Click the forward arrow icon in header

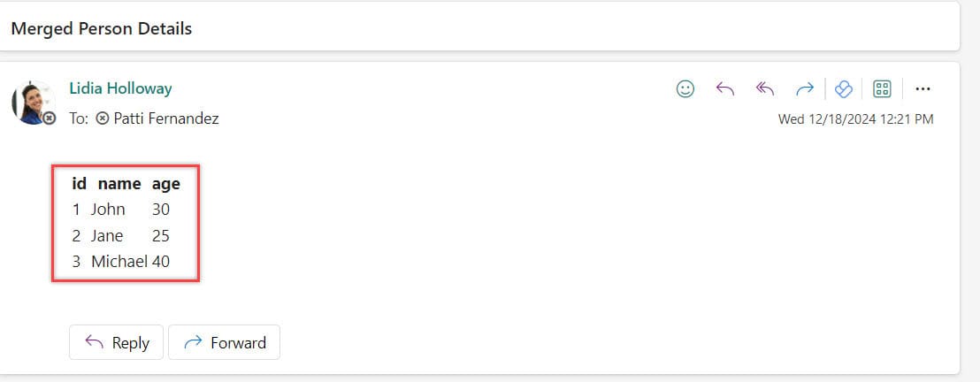[804, 88]
